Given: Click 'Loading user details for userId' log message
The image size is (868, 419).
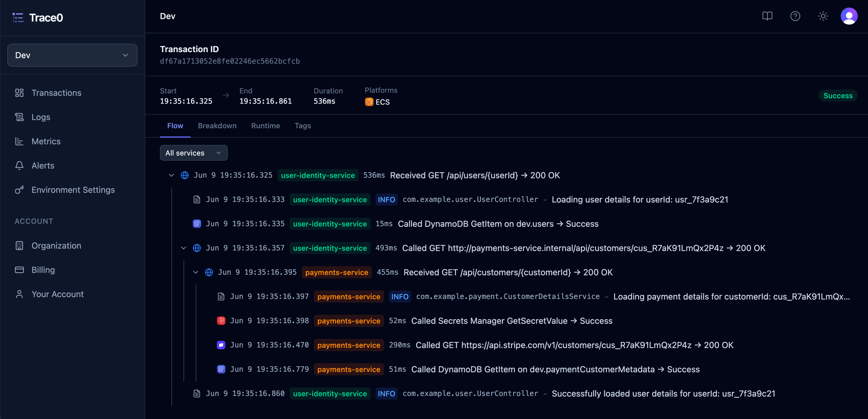Looking at the screenshot, I should click(640, 200).
